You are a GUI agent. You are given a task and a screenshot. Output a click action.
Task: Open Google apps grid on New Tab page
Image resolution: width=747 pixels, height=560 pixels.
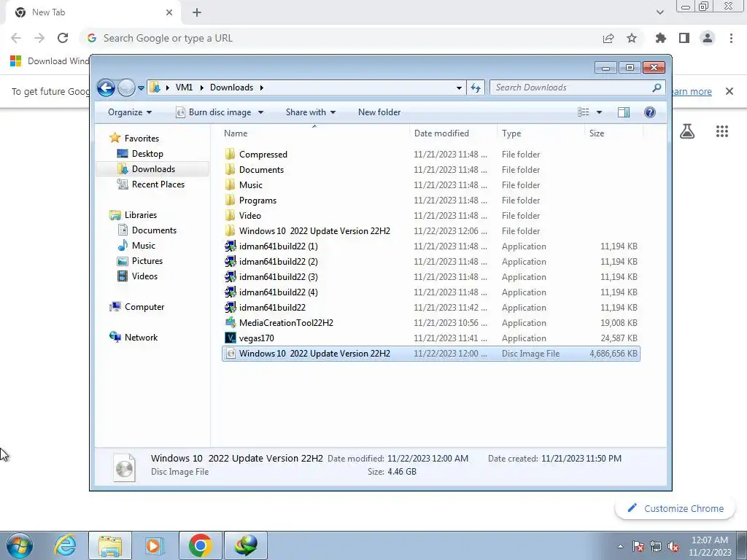tap(722, 131)
